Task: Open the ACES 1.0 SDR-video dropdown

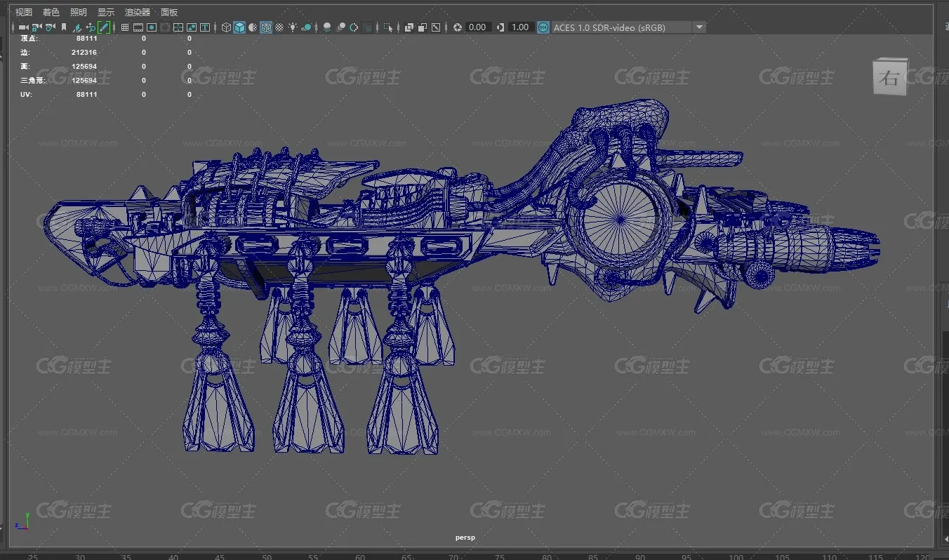Action: [628, 27]
